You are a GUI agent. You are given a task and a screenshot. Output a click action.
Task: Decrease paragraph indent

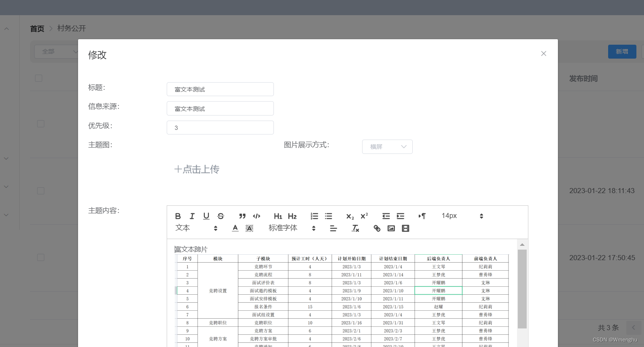coord(386,216)
